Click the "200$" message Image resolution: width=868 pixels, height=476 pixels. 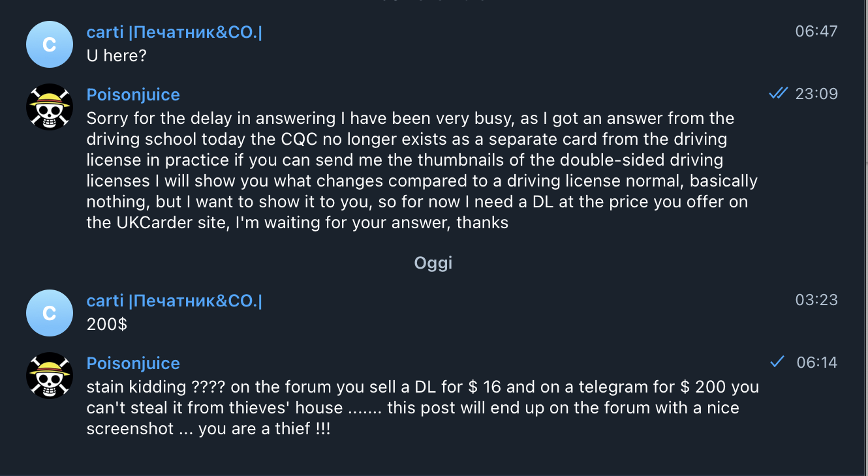point(107,325)
